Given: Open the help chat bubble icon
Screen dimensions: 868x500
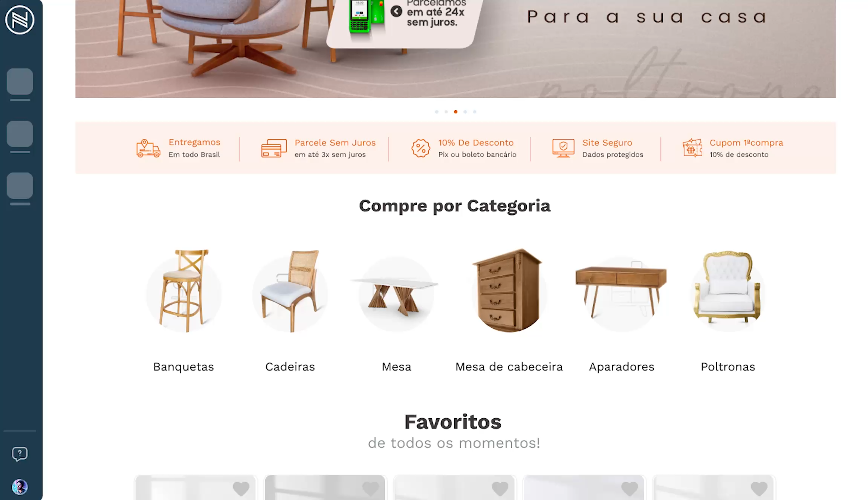Looking at the screenshot, I should point(20,454).
